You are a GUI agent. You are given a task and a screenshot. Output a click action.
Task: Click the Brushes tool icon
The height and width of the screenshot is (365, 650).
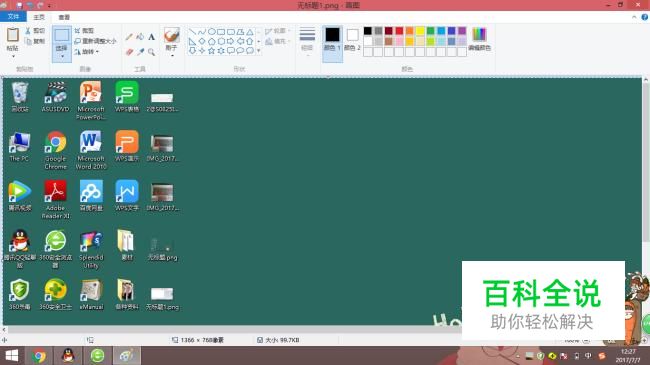coord(172,35)
